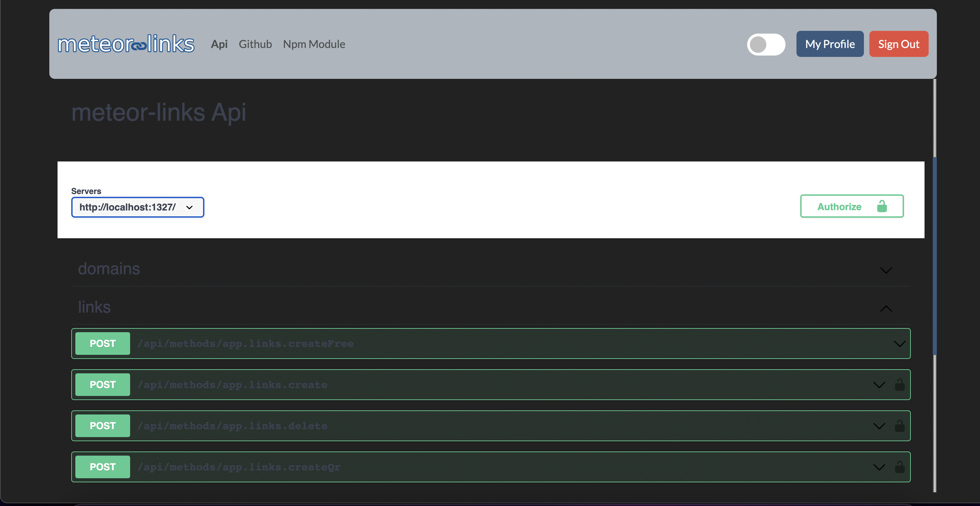Click lock icon on app.links.delete row
The height and width of the screenshot is (506, 980).
pos(899,426)
